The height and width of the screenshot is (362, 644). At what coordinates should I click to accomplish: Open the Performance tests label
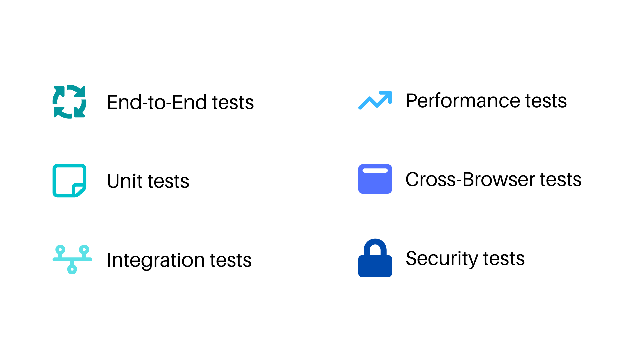tap(486, 101)
